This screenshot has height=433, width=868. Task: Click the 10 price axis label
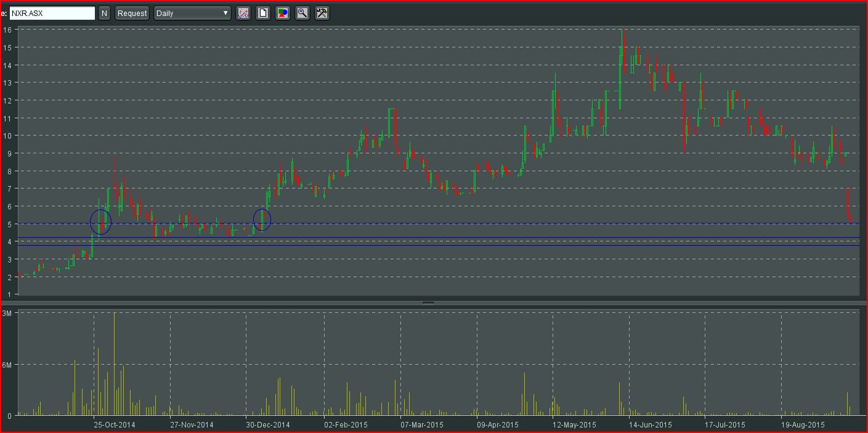[x=7, y=136]
